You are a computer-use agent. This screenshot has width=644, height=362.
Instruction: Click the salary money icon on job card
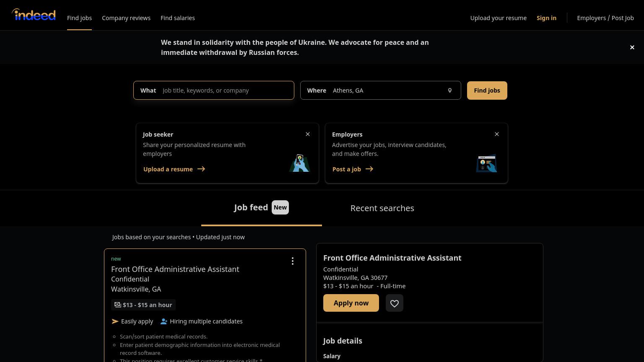click(x=118, y=305)
